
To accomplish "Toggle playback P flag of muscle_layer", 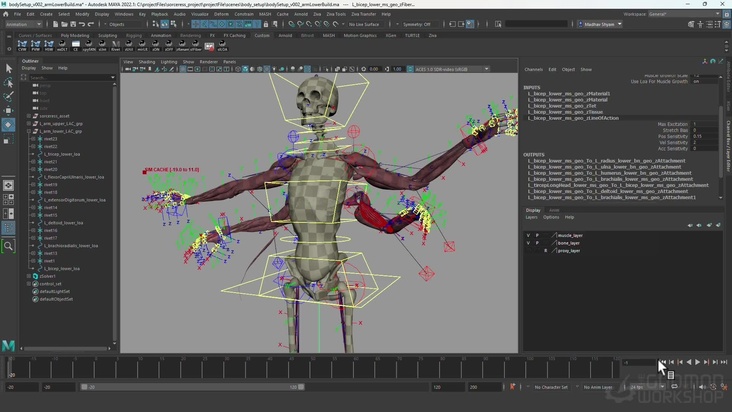I will [x=537, y=236].
